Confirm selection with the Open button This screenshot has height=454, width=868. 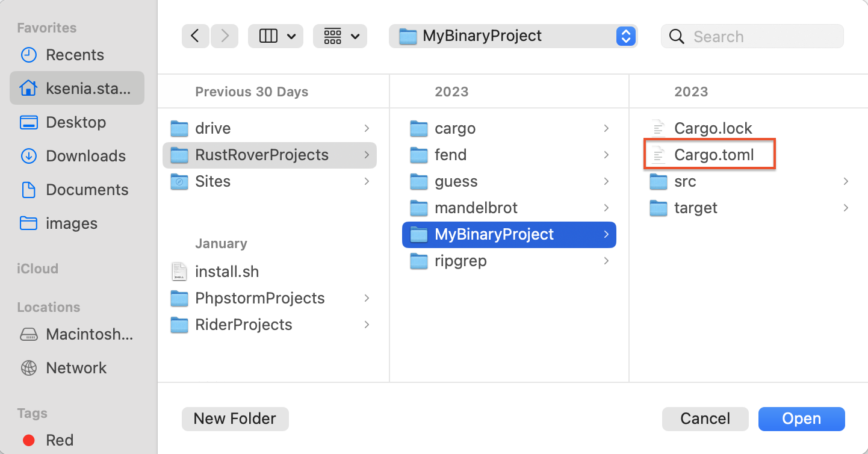tap(801, 418)
